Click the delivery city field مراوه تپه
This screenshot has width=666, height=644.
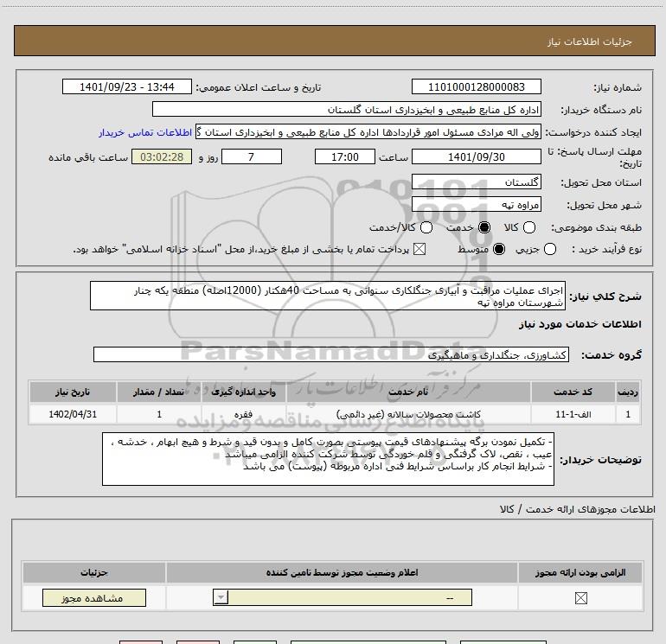pyautogui.click(x=476, y=205)
